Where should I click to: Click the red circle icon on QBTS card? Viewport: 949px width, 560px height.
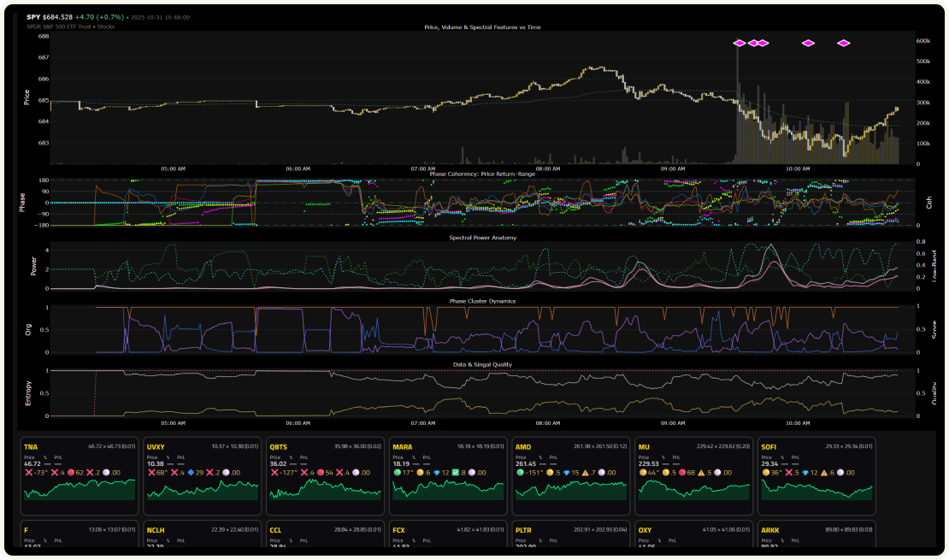point(318,473)
